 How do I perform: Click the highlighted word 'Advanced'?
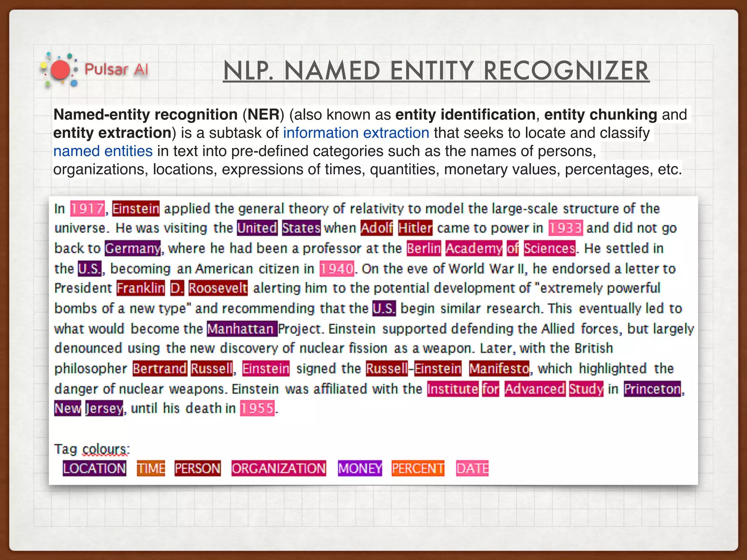click(535, 389)
